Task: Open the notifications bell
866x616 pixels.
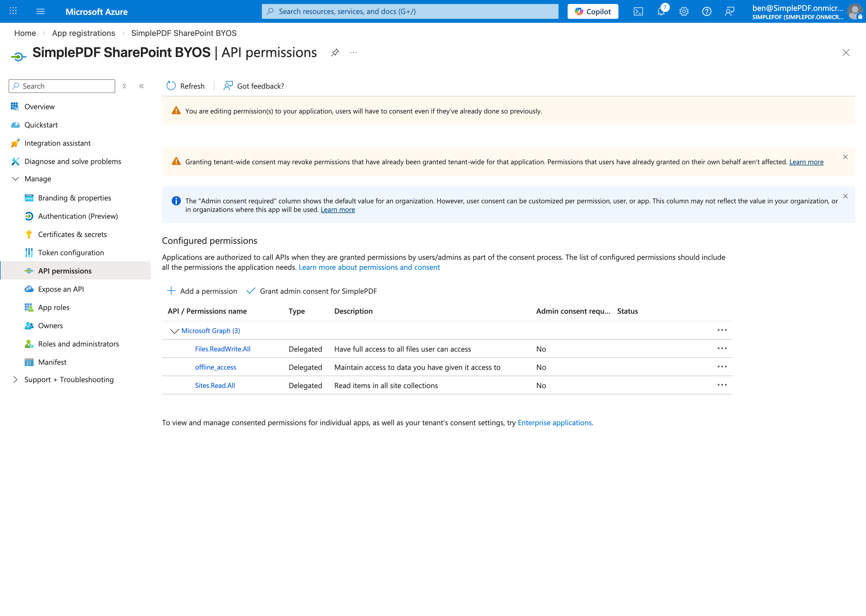Action: tap(661, 11)
